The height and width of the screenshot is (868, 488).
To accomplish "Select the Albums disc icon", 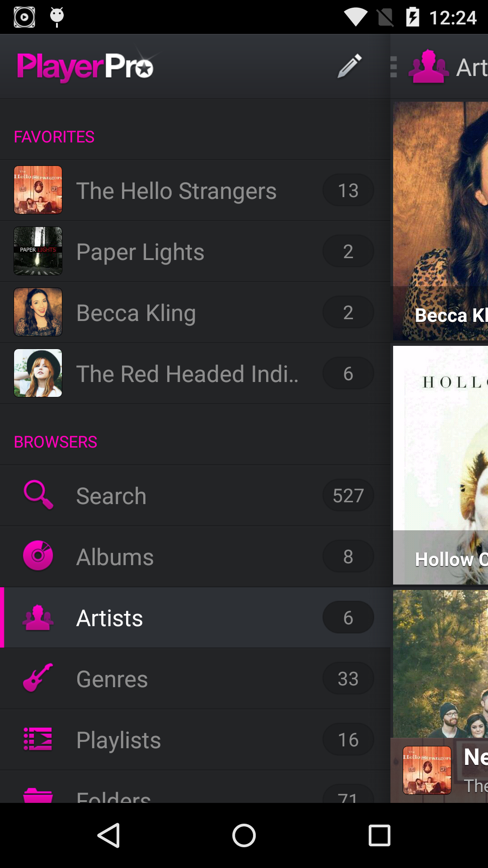I will (38, 556).
